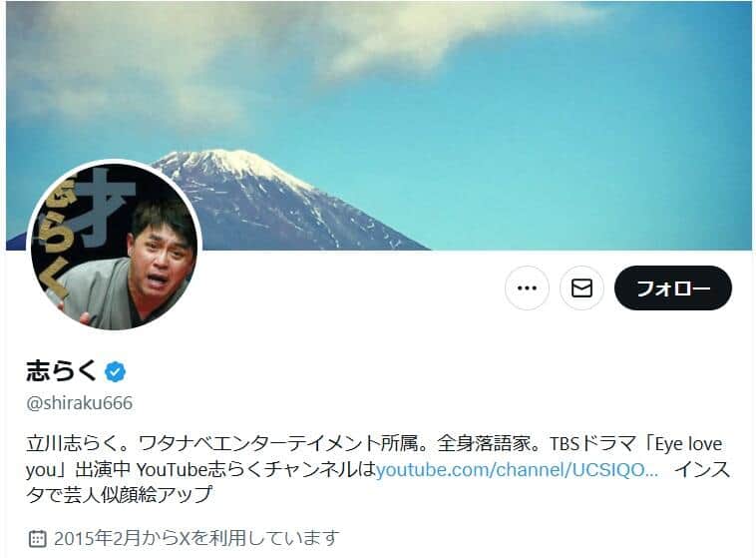Open the circular profile avatar photo
This screenshot has width=756, height=558.
114,247
